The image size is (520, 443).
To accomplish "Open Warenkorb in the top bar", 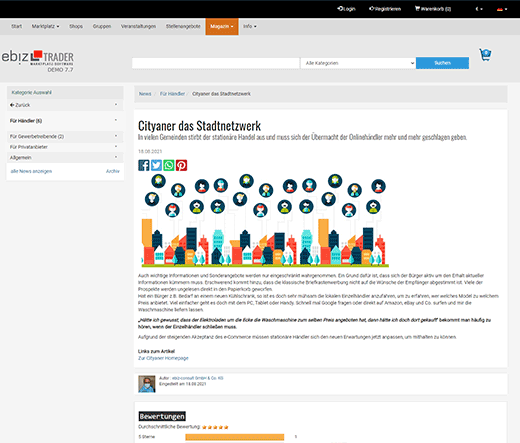I will click(433, 9).
